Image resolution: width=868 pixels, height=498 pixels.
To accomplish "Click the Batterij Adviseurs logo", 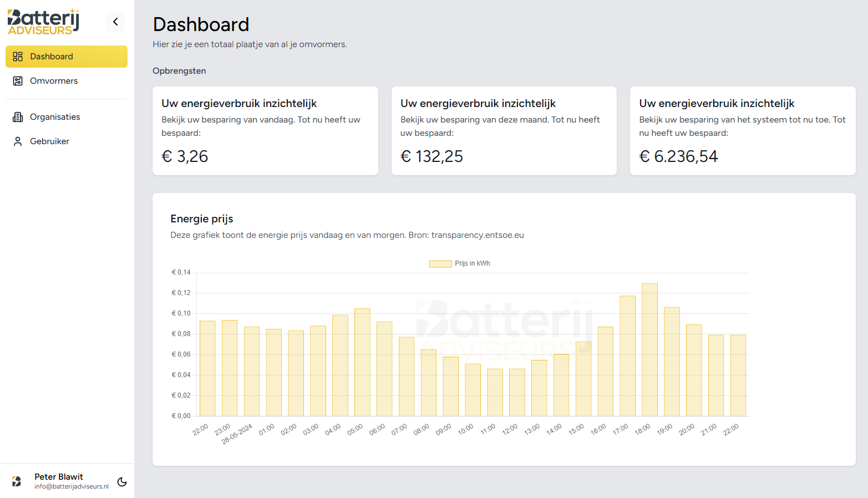I will pyautogui.click(x=43, y=22).
